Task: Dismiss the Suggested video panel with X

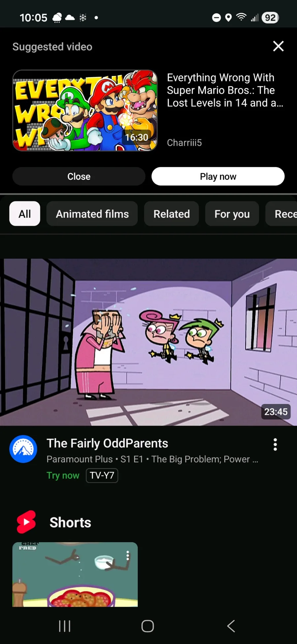Action: (278, 46)
